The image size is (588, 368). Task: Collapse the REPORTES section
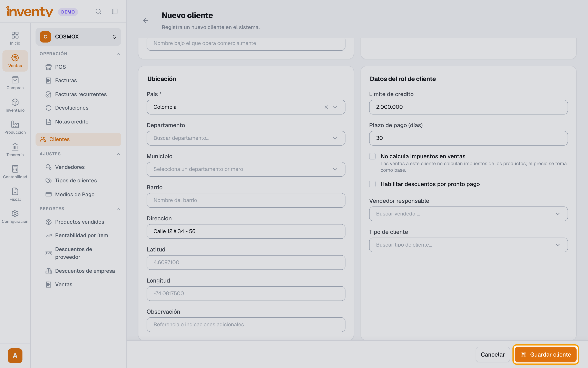[118, 209]
